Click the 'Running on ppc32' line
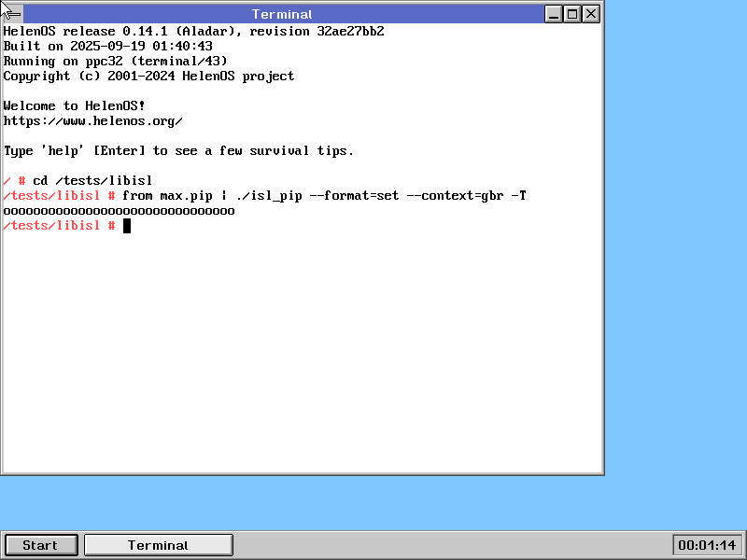Image resolution: width=747 pixels, height=560 pixels. [115, 62]
